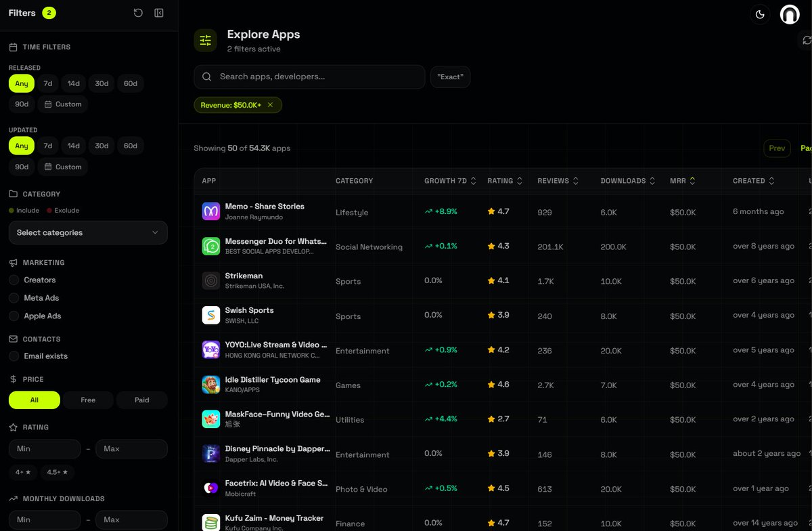Viewport: 812px width, 531px height.
Task: Open Custom updated date picker
Action: click(x=63, y=167)
